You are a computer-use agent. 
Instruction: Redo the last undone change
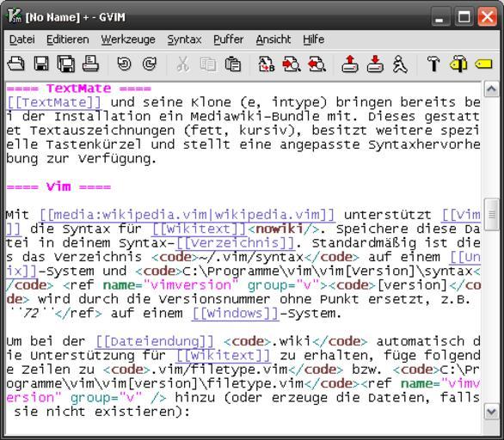[149, 64]
